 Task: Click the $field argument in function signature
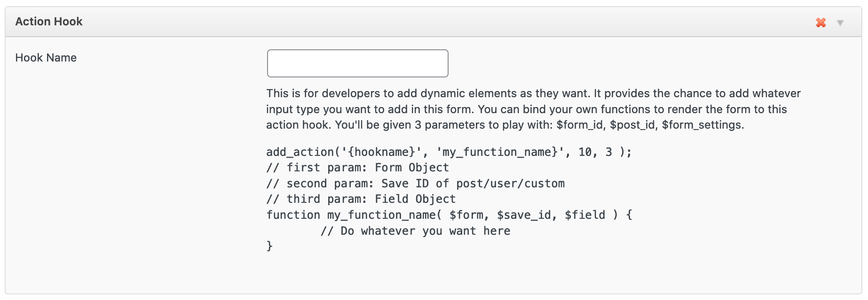click(x=584, y=215)
